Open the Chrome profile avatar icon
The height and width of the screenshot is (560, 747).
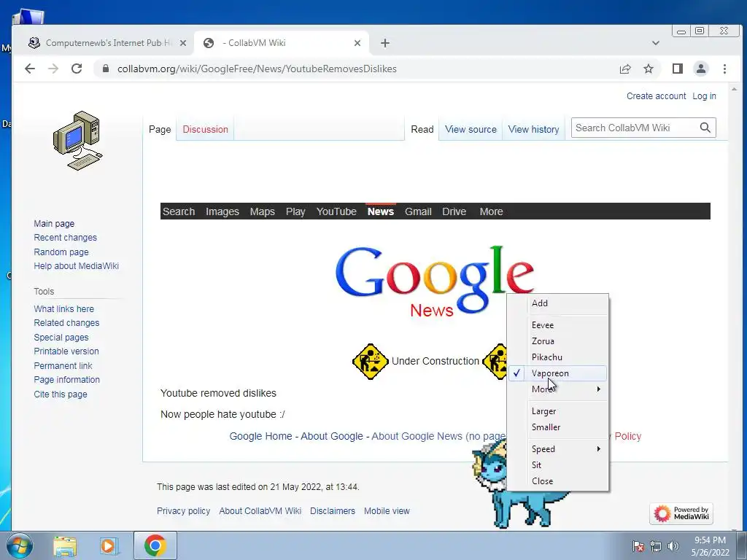[x=701, y=69]
